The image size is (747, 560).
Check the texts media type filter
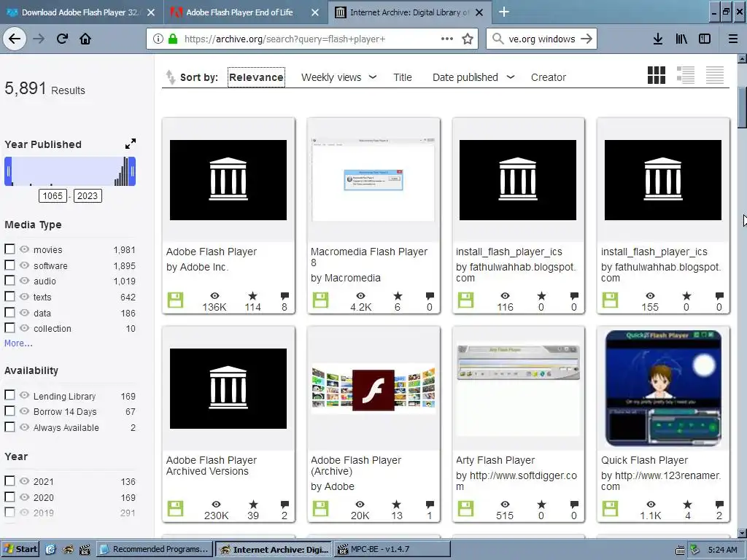coord(9,296)
